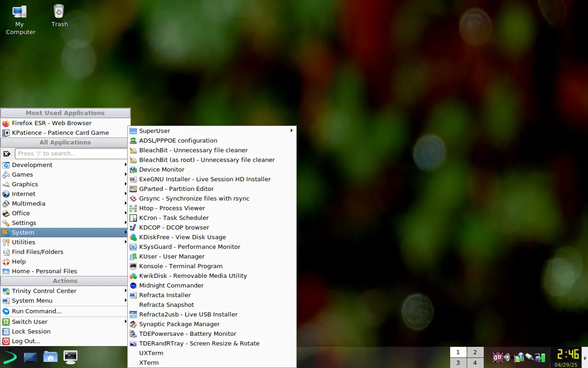Launch Htop - Process Viewer
The image size is (588, 368).
(x=172, y=208)
